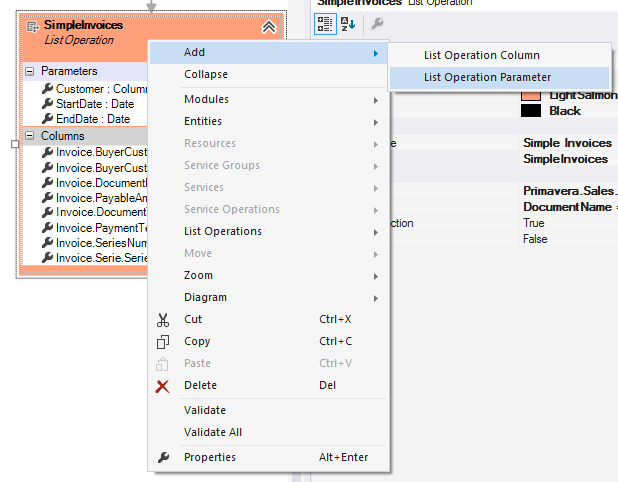Click the Primavera.Sales property value
This screenshot has width=618, height=482.
[570, 191]
